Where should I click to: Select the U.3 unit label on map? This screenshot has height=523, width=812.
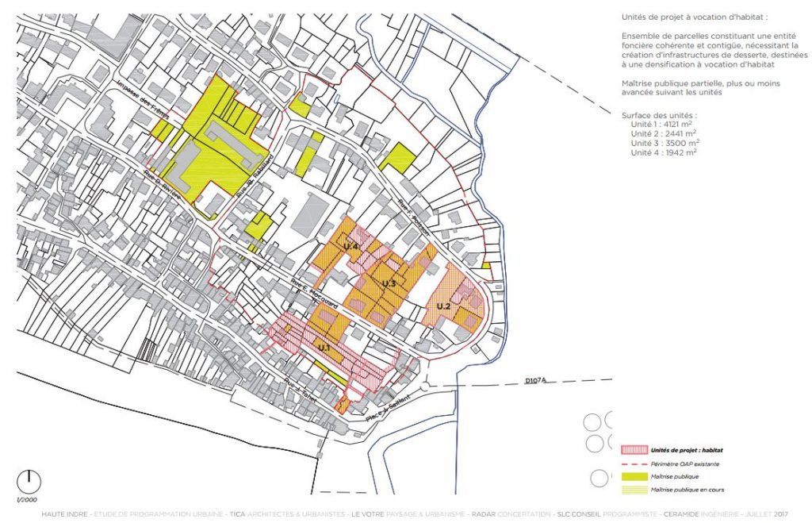[389, 283]
